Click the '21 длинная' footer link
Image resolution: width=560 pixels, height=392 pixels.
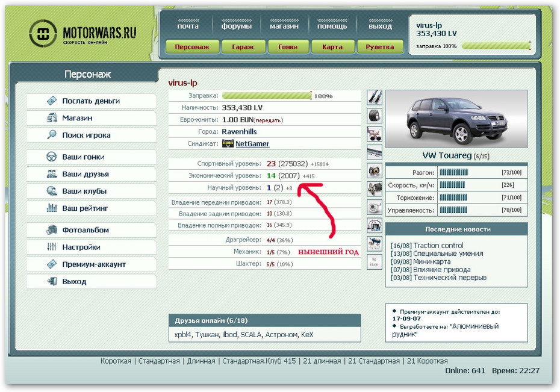(322, 361)
